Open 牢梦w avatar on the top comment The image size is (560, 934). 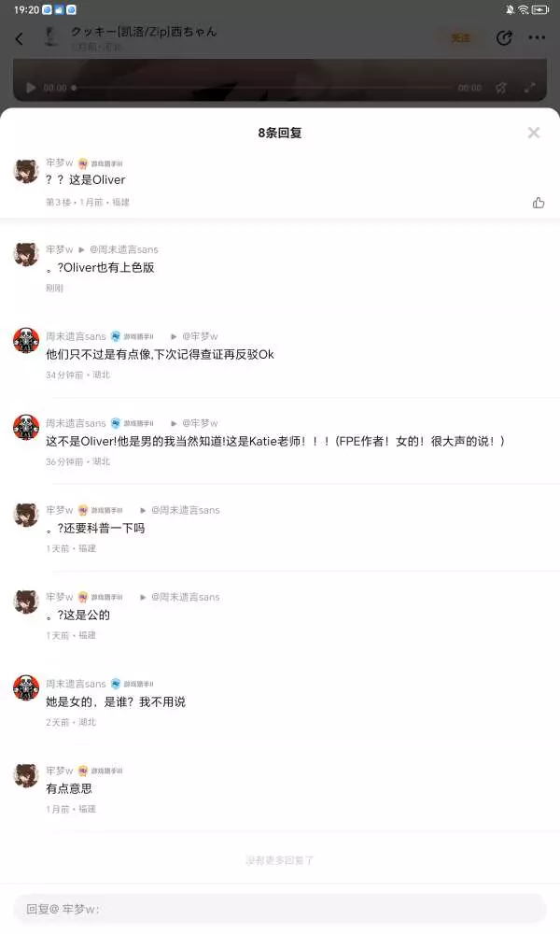26,171
